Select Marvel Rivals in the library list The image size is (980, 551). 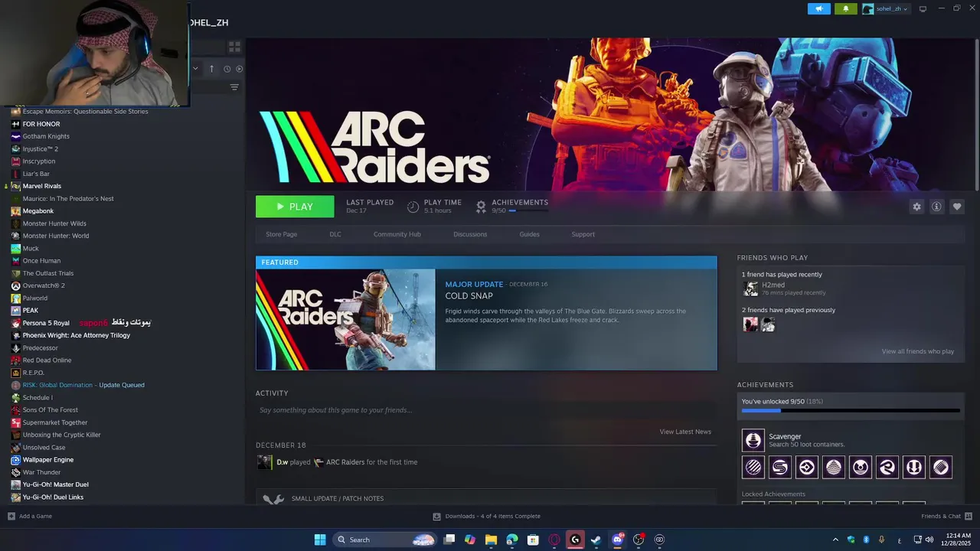(x=42, y=186)
